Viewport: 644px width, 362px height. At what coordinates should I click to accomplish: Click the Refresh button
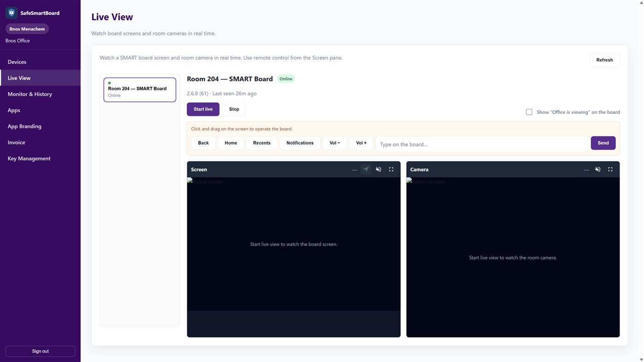(x=604, y=60)
